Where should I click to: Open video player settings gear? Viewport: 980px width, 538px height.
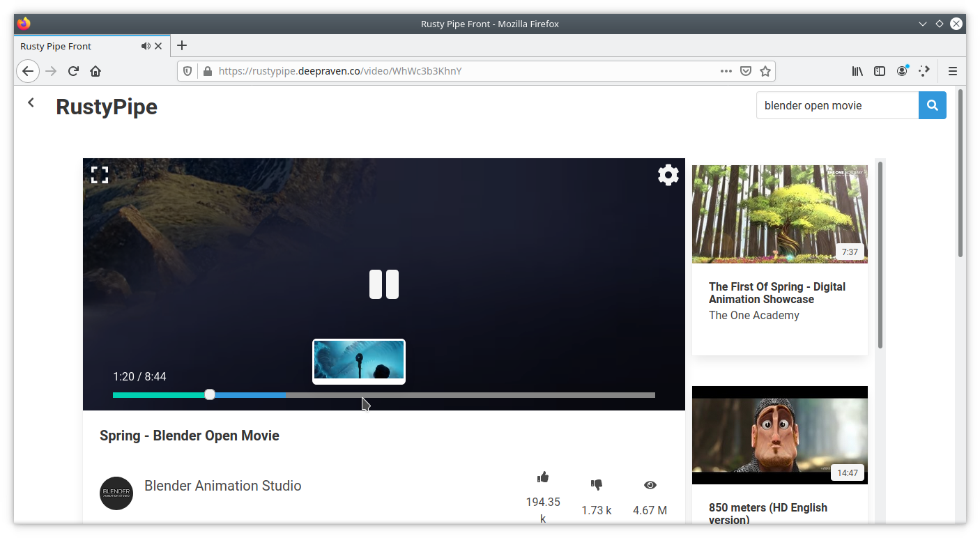click(668, 175)
